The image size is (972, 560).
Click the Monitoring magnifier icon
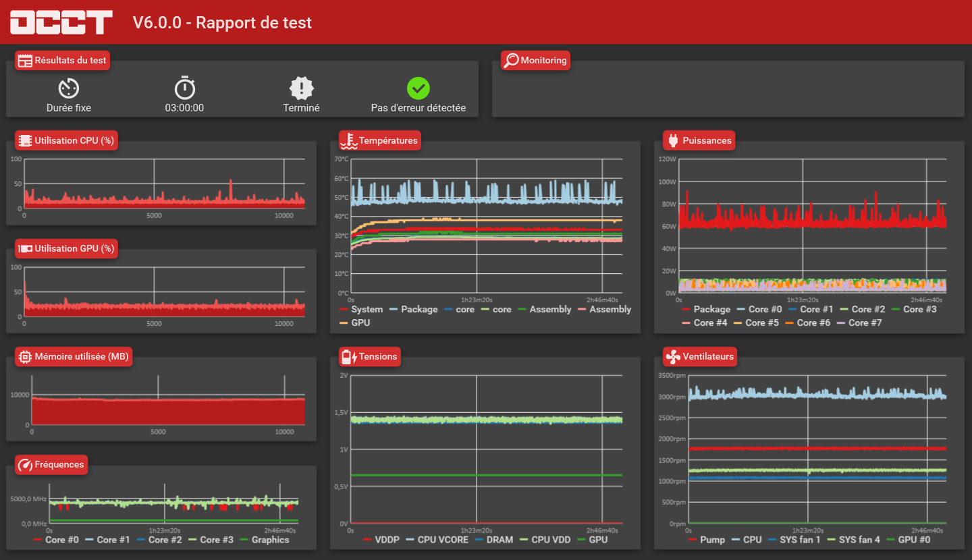512,60
